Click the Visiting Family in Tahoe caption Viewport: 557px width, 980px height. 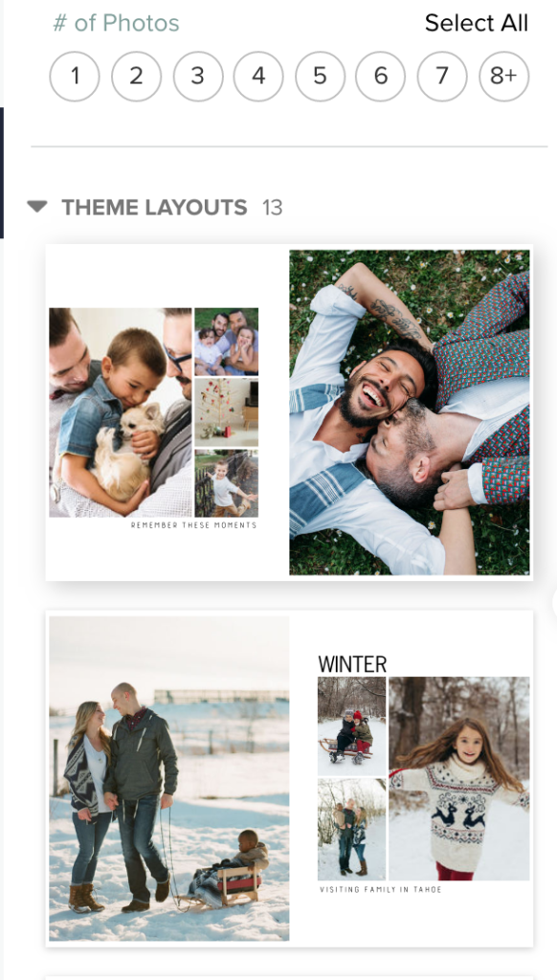click(381, 889)
